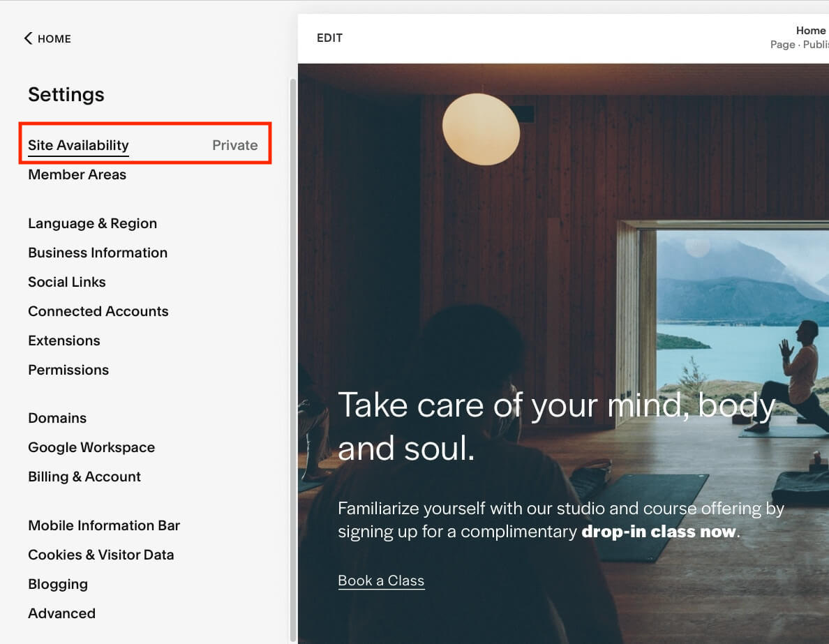Open Permissions settings

(68, 370)
